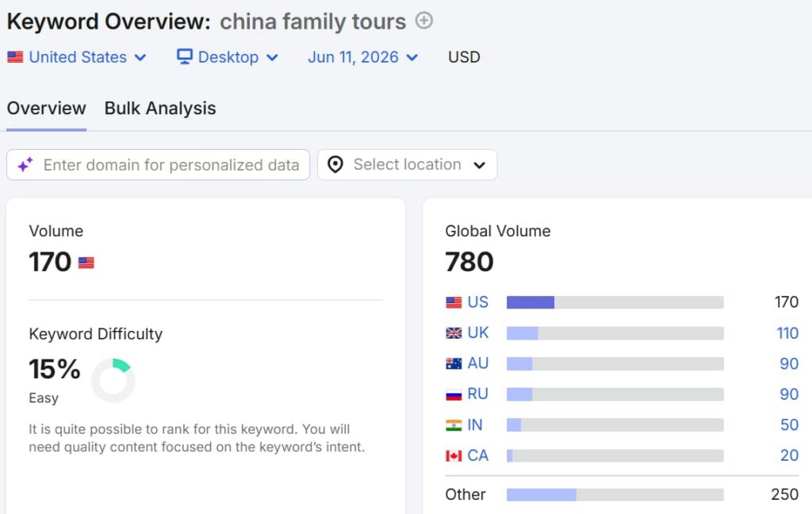Click the US country link
The width and height of the screenshot is (812, 514).
(x=477, y=302)
